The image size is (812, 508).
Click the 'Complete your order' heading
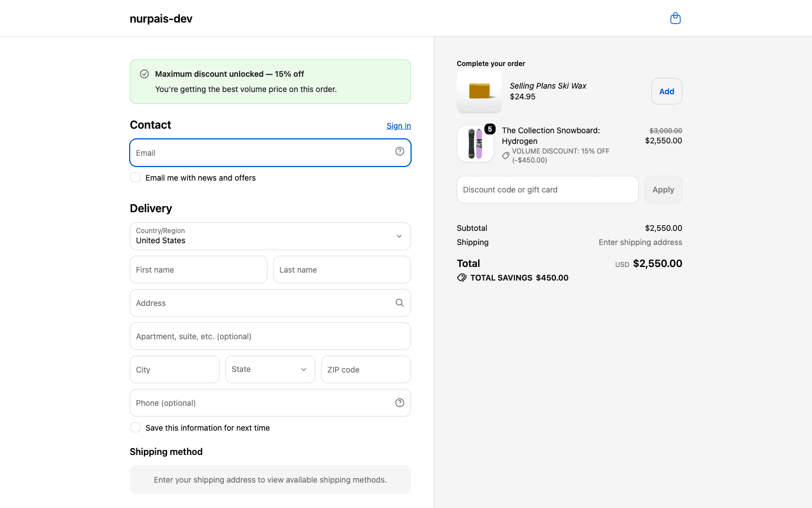point(491,64)
